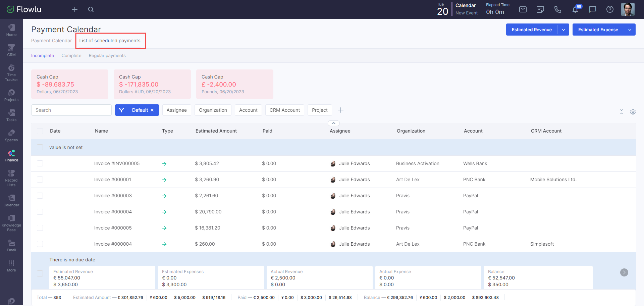Click the notifications bell icon

(x=575, y=9)
